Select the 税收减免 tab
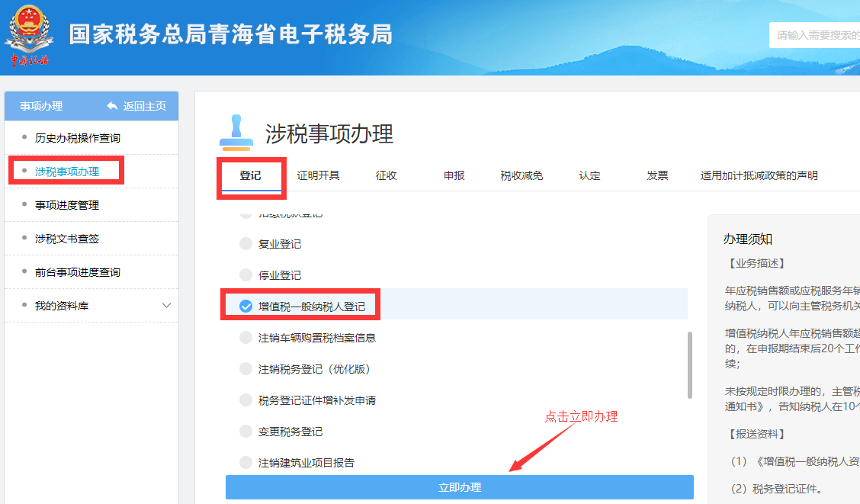The width and height of the screenshot is (860, 504). point(521,175)
